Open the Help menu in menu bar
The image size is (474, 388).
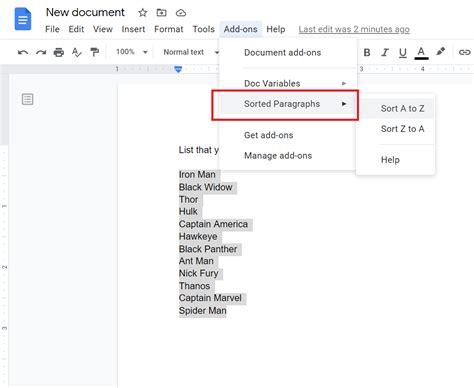[276, 29]
